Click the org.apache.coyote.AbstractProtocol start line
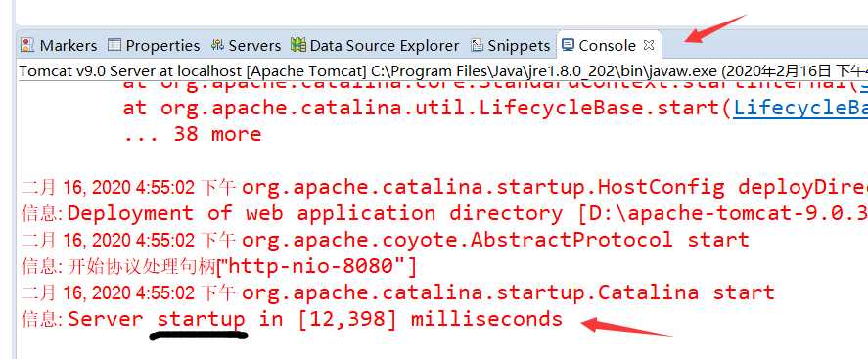 (x=495, y=240)
